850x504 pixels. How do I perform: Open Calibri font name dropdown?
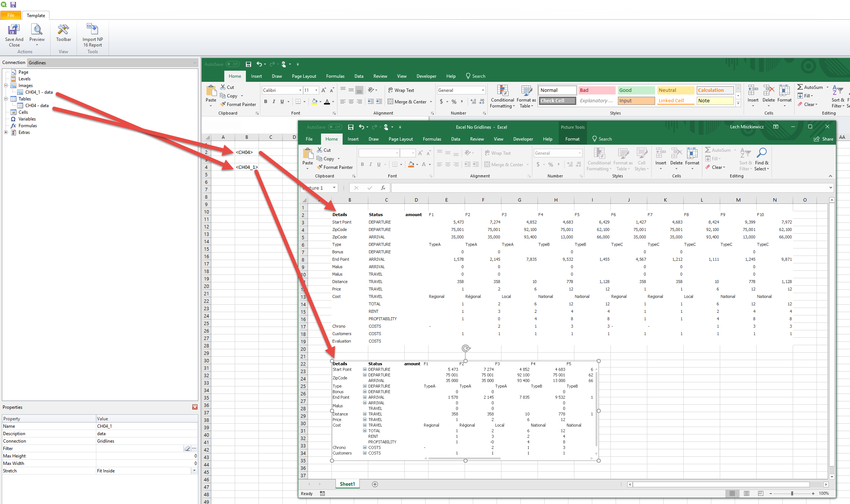click(x=300, y=90)
